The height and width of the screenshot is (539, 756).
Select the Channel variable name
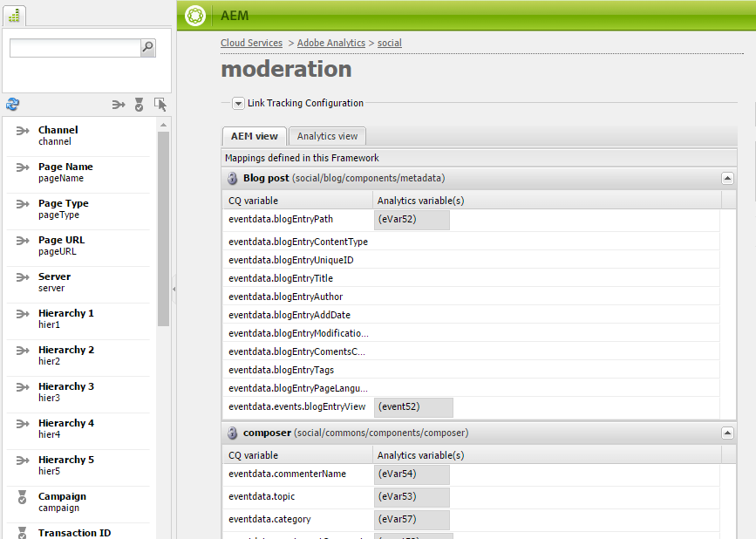58,130
